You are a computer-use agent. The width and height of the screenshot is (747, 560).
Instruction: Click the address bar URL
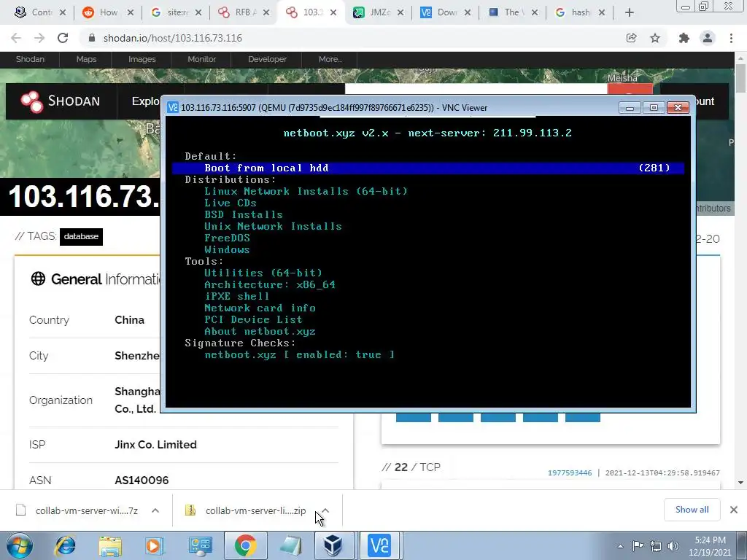pos(172,38)
